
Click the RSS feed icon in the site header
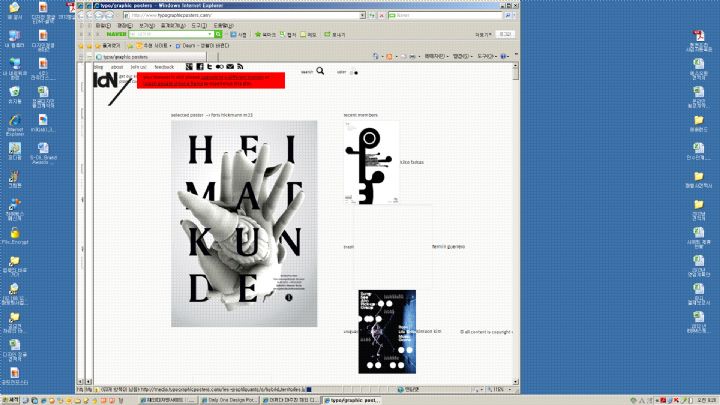point(240,67)
